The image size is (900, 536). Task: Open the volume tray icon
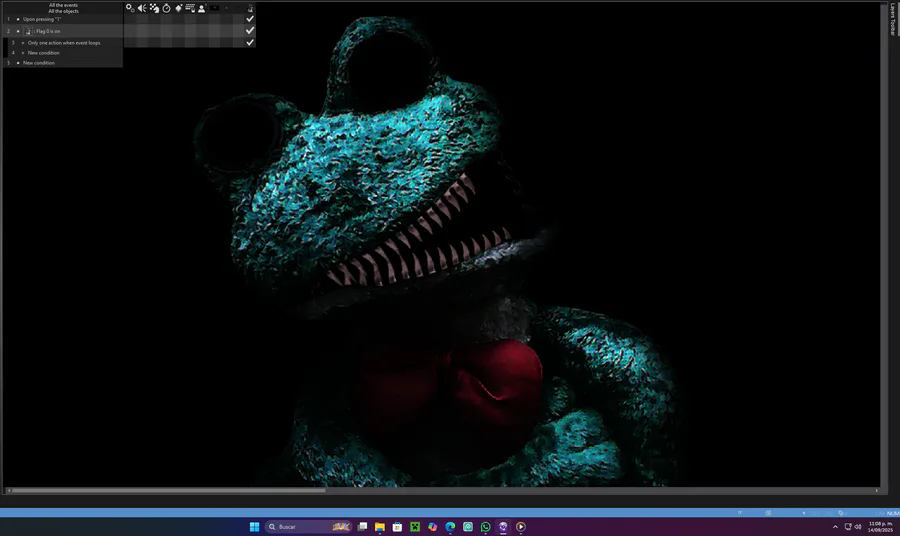click(x=858, y=527)
